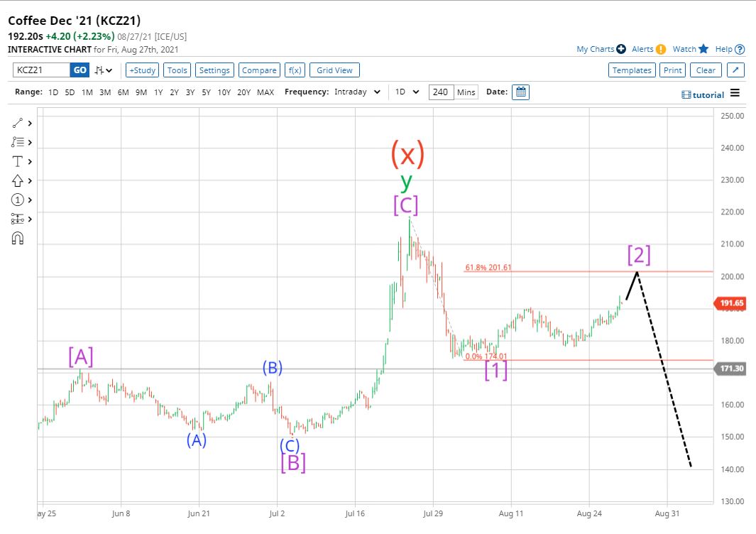The width and height of the screenshot is (756, 534).
Task: Click the 61.8% 201.61 Fibonacci label
Action: (x=488, y=267)
